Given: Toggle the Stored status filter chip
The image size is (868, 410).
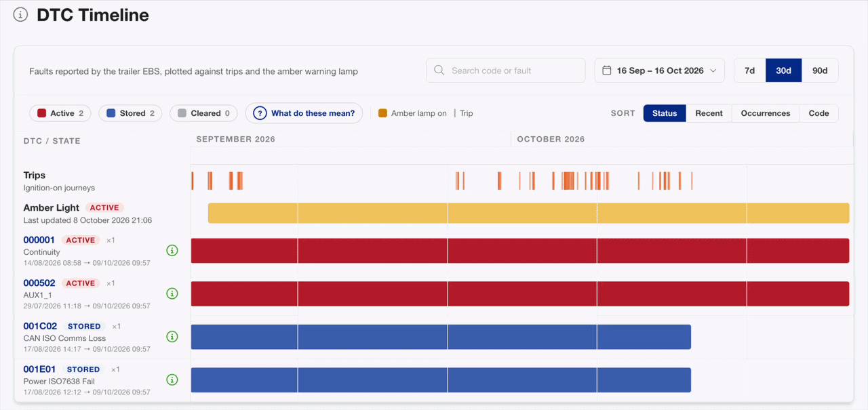Looking at the screenshot, I should pyautogui.click(x=130, y=113).
